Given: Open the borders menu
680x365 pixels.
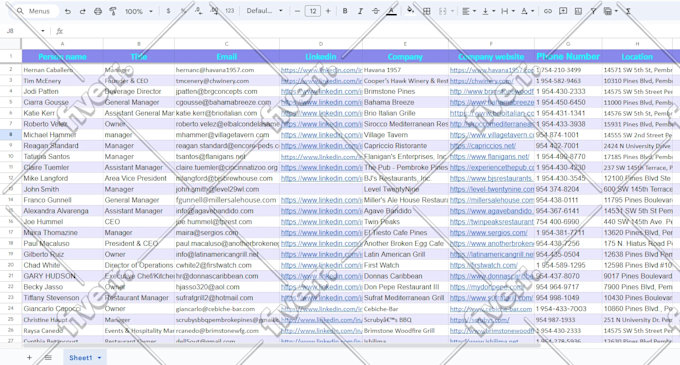Looking at the screenshot, I should coord(427,11).
